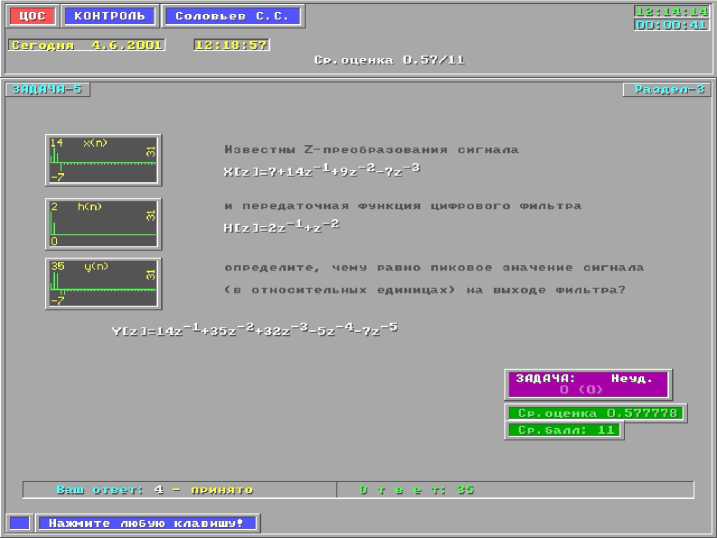Click the Ответ: 35 correct answer field

[x=515, y=490]
